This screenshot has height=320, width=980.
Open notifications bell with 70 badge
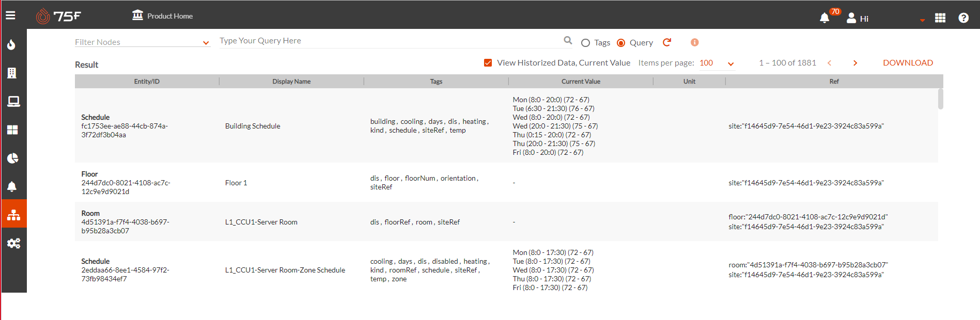(825, 18)
